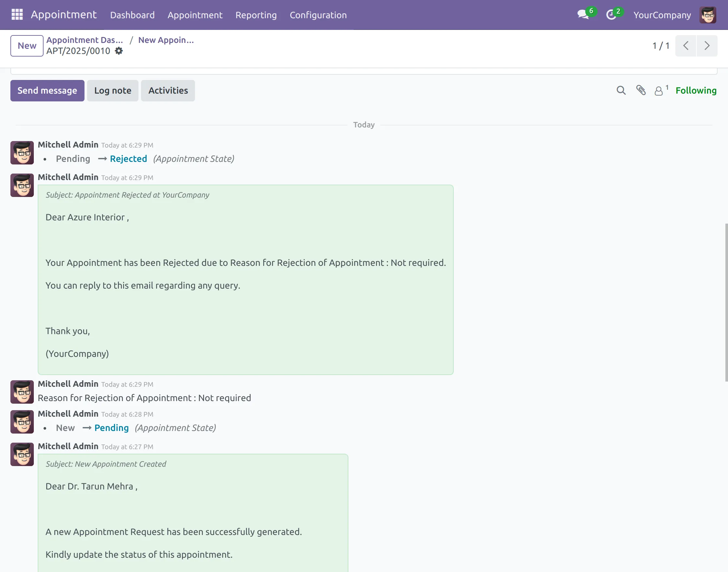The image size is (728, 572).
Task: Search messages with magnifier icon
Action: [621, 90]
